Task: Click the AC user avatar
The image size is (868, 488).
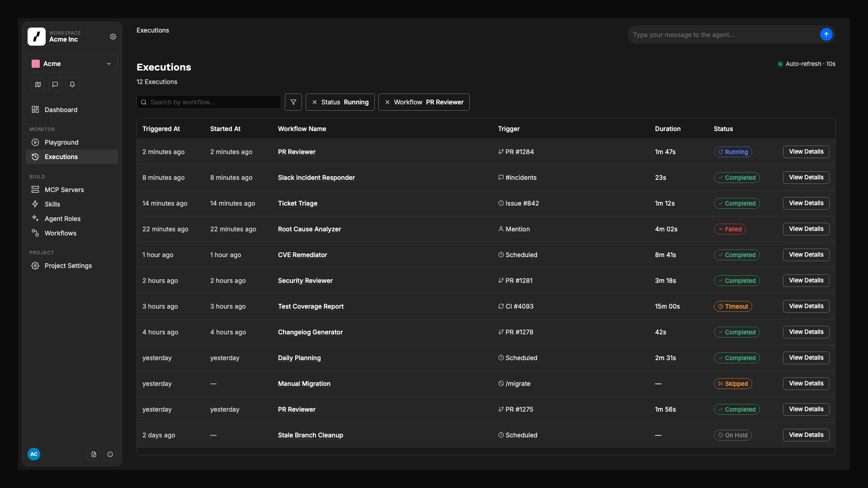Action: [34, 454]
